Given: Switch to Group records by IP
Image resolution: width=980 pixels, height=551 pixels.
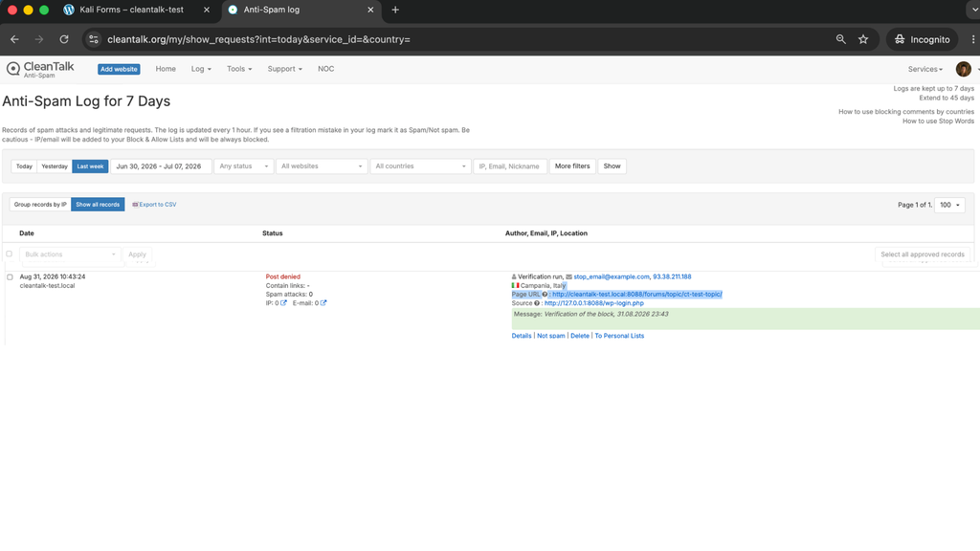Looking at the screenshot, I should 40,205.
